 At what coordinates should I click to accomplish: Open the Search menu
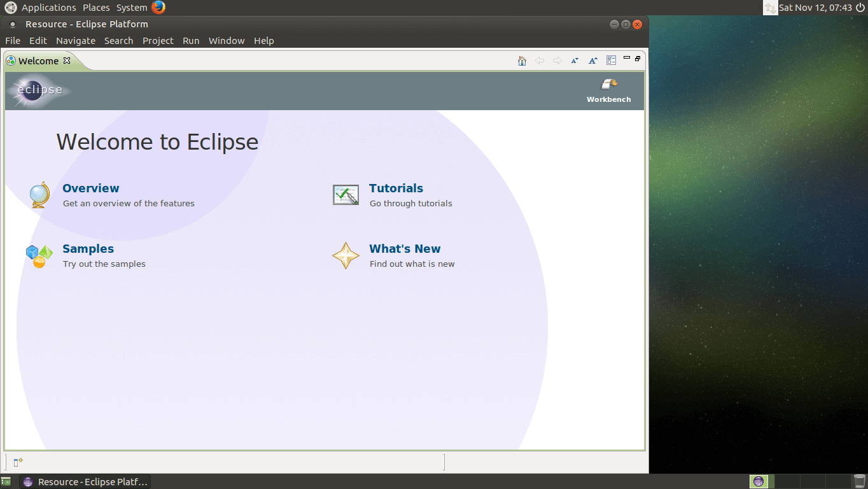[x=119, y=41]
